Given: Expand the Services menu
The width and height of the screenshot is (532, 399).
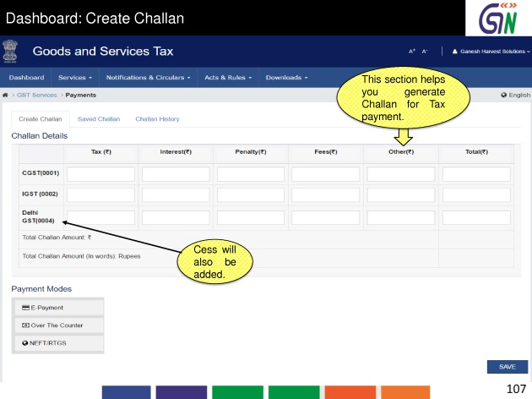Looking at the screenshot, I should [75, 78].
